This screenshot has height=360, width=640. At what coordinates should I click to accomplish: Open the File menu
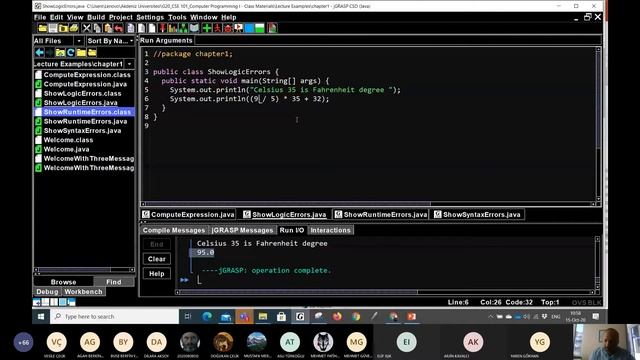pos(40,17)
